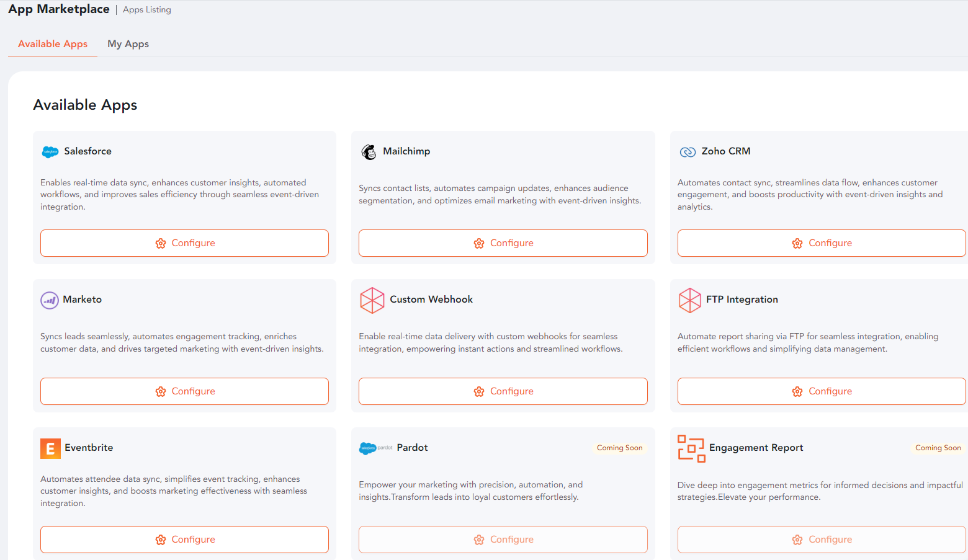Image resolution: width=968 pixels, height=560 pixels.
Task: Configure the Custom Webhook app
Action: (x=503, y=391)
